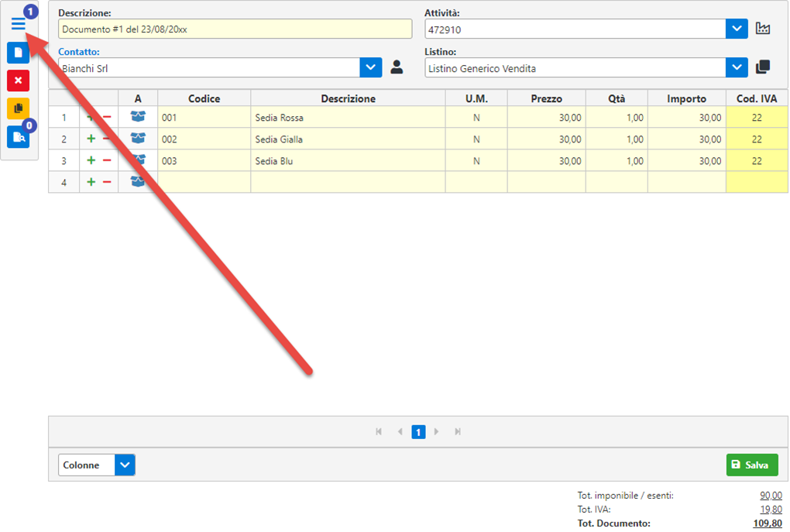Open the contact person icon next to Bianchi Srl
This screenshot has width=790, height=532.
pos(397,67)
